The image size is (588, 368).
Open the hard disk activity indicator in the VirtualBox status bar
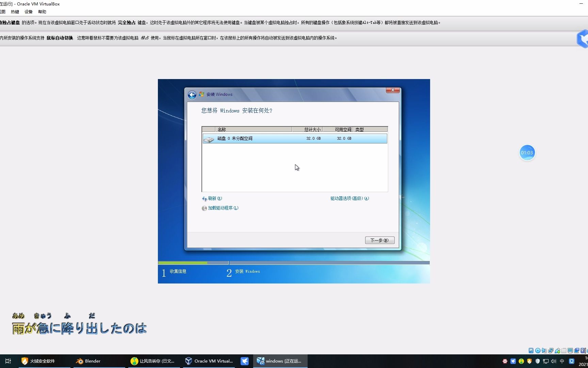coord(531,350)
